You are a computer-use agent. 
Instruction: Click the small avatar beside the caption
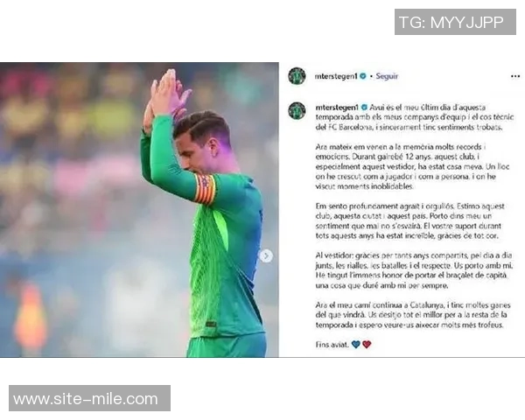coord(297,111)
